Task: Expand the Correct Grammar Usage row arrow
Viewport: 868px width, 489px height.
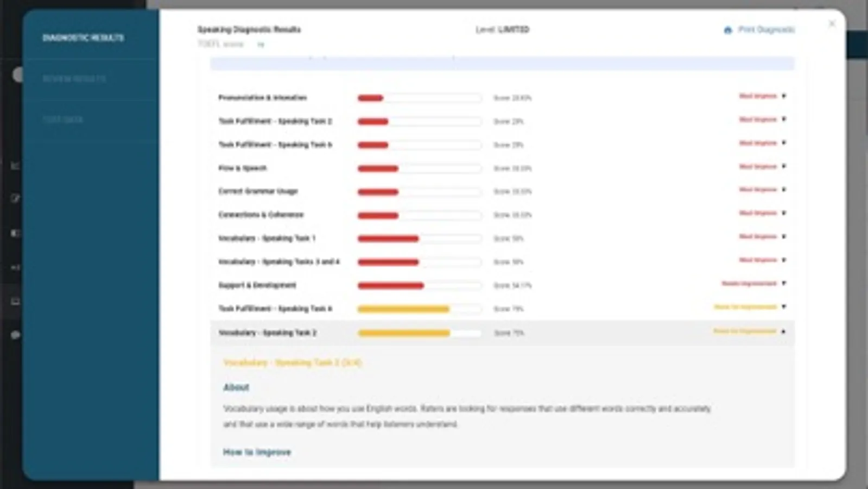Action: (x=783, y=190)
